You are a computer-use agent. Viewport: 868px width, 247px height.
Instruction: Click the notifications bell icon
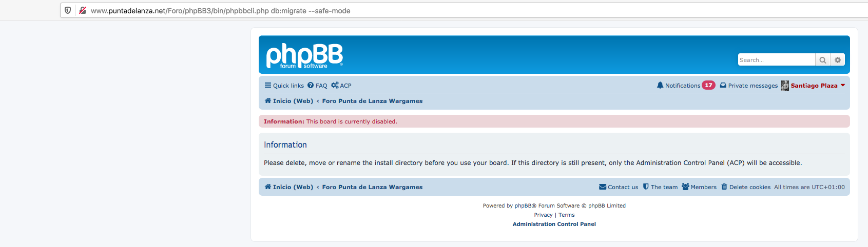(x=660, y=85)
